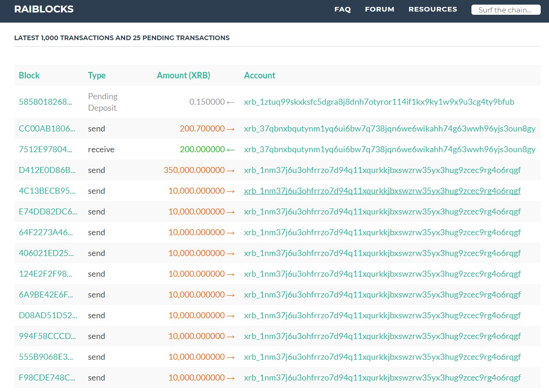Screen dimensions: 549x392
Task: Open block 124E2F2F98...
Action: [46, 274]
